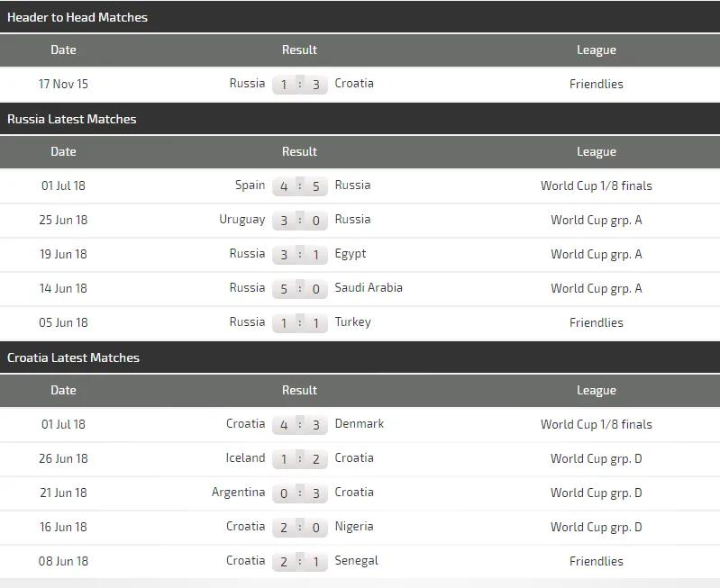Open the Turkey team link

click(352, 322)
